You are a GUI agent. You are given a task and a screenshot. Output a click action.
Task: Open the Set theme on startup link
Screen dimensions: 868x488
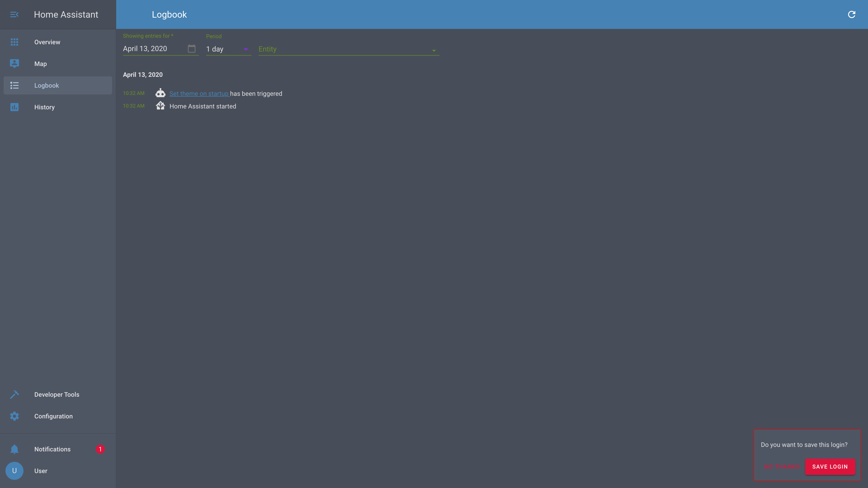[199, 94]
